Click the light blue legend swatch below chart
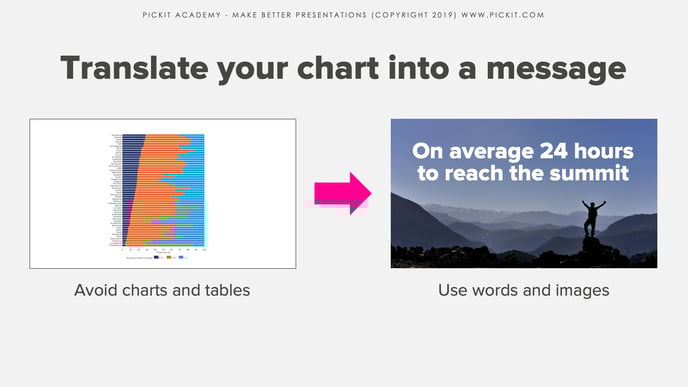Screen dimensions: 688x387 (x=181, y=257)
